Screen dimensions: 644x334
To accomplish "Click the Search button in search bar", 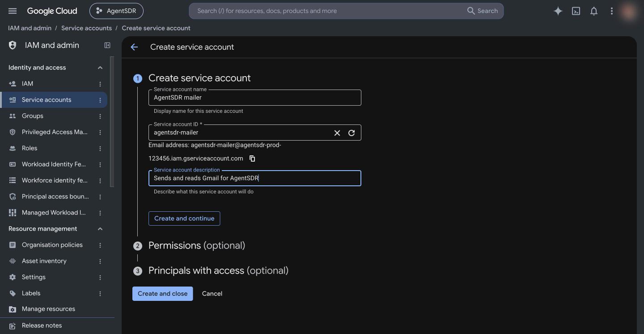I will [x=483, y=11].
